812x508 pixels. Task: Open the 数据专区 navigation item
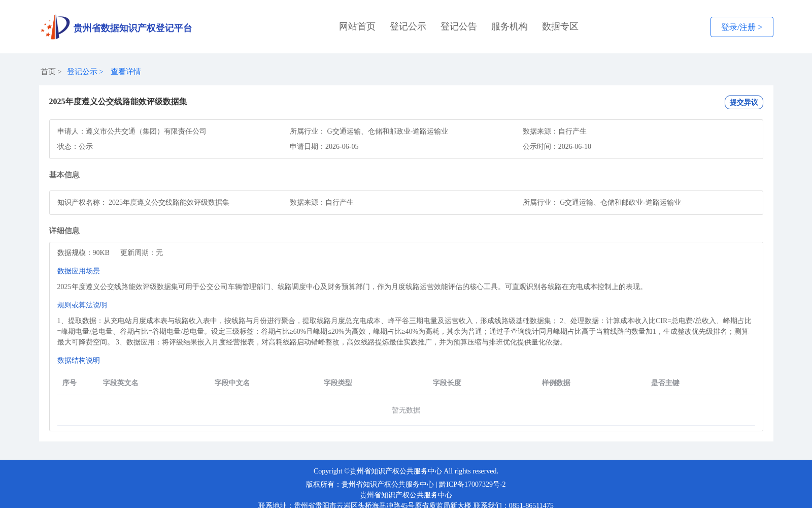pos(560,26)
